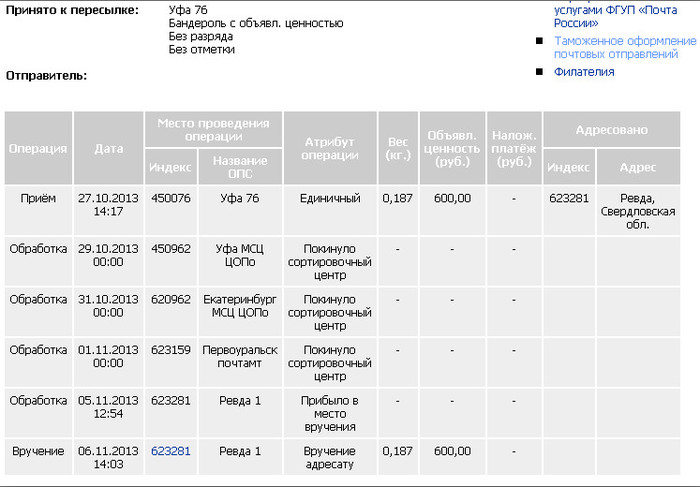The height and width of the screenshot is (487, 700).
Task: Click the Адресовано header cell
Action: (619, 129)
